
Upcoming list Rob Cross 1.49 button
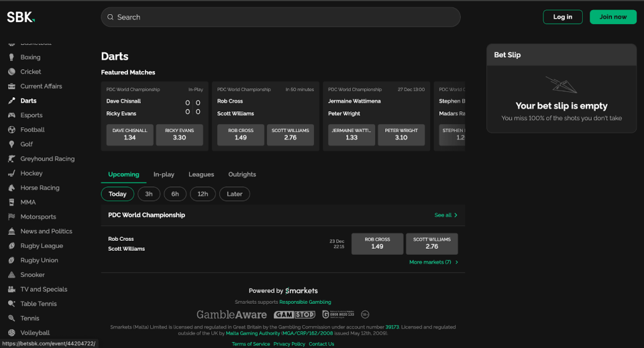coord(377,244)
